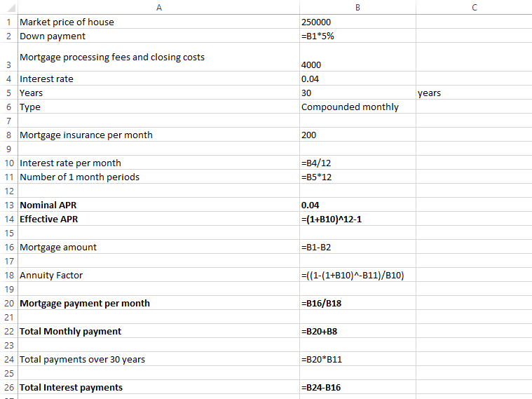Select the 'Years' label in column A
Screen dimensions: 532x399
point(159,93)
